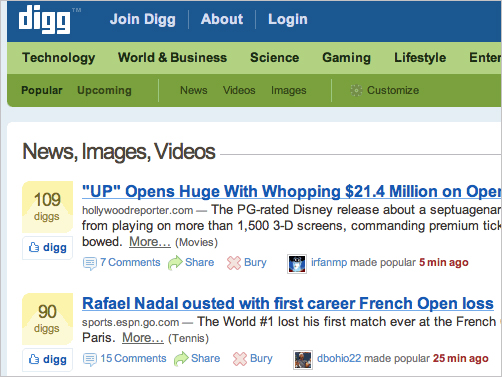Filter by Videos
Viewport: 502px width, 377px height.
click(239, 90)
